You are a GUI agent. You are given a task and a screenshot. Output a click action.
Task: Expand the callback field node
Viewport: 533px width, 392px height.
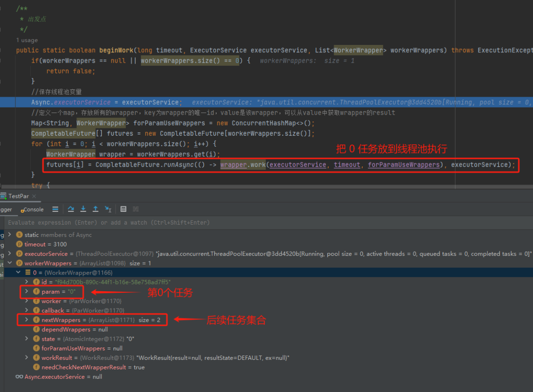pyautogui.click(x=27, y=311)
